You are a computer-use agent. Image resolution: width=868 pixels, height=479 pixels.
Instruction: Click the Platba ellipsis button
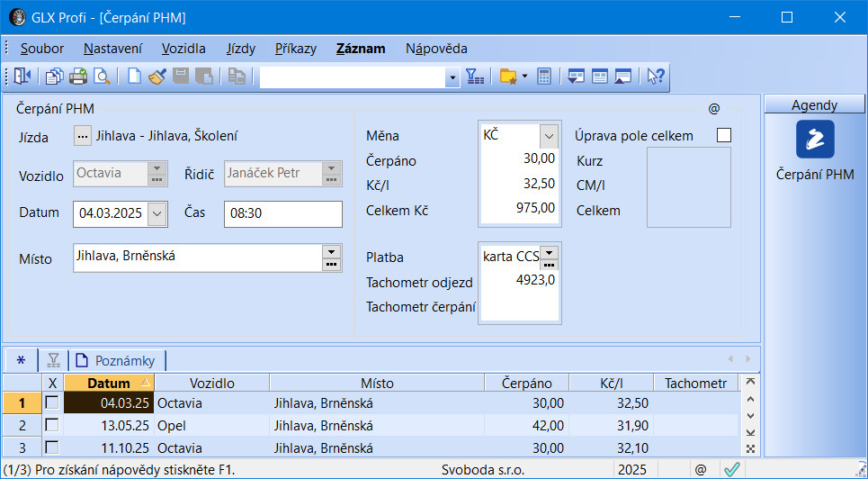pos(549,265)
